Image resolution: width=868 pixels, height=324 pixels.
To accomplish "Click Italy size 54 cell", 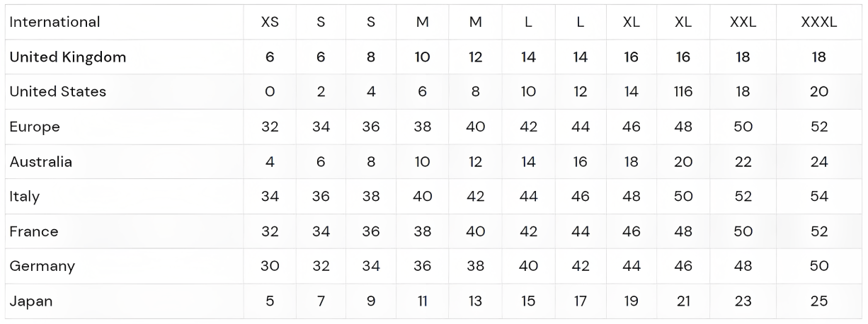I will [x=818, y=197].
